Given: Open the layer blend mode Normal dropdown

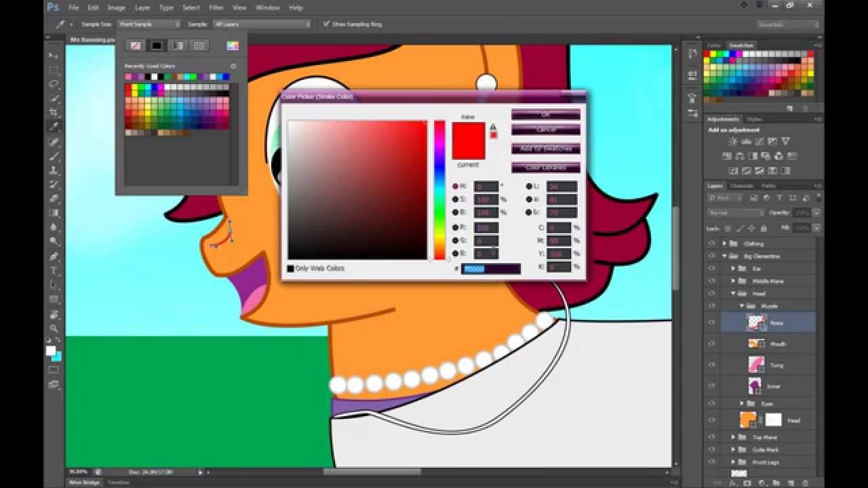Looking at the screenshot, I should [736, 212].
